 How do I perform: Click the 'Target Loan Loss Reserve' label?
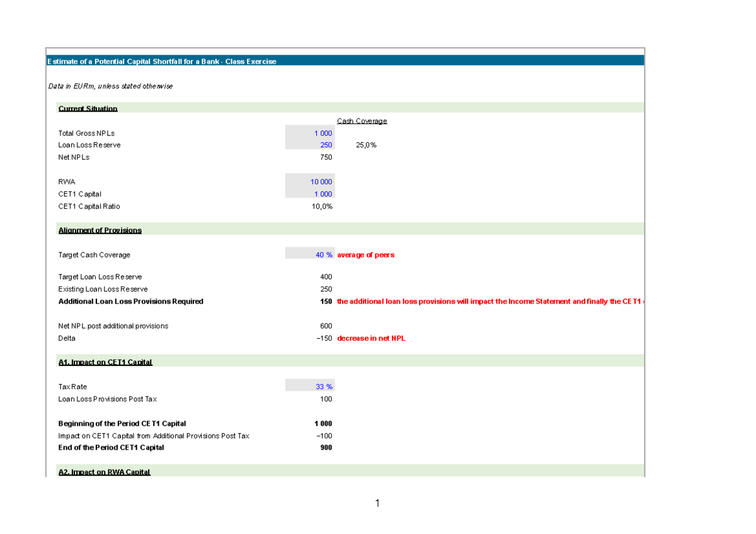pyautogui.click(x=100, y=277)
